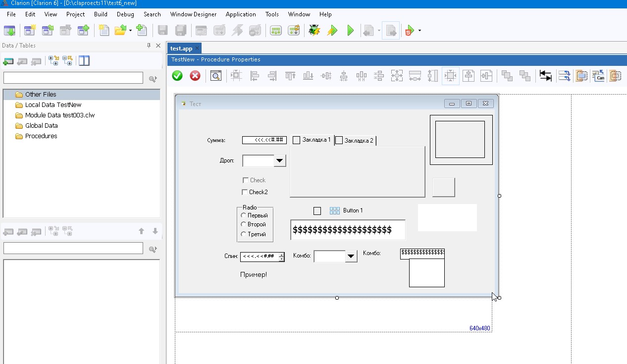
Task: Click the tab order arrows icon
Action: tap(545, 76)
